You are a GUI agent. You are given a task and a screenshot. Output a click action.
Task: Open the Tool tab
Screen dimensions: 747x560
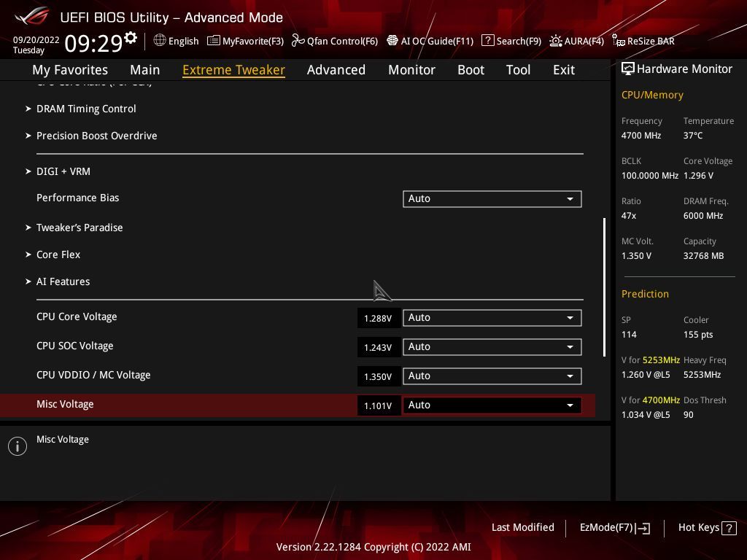tap(518, 69)
